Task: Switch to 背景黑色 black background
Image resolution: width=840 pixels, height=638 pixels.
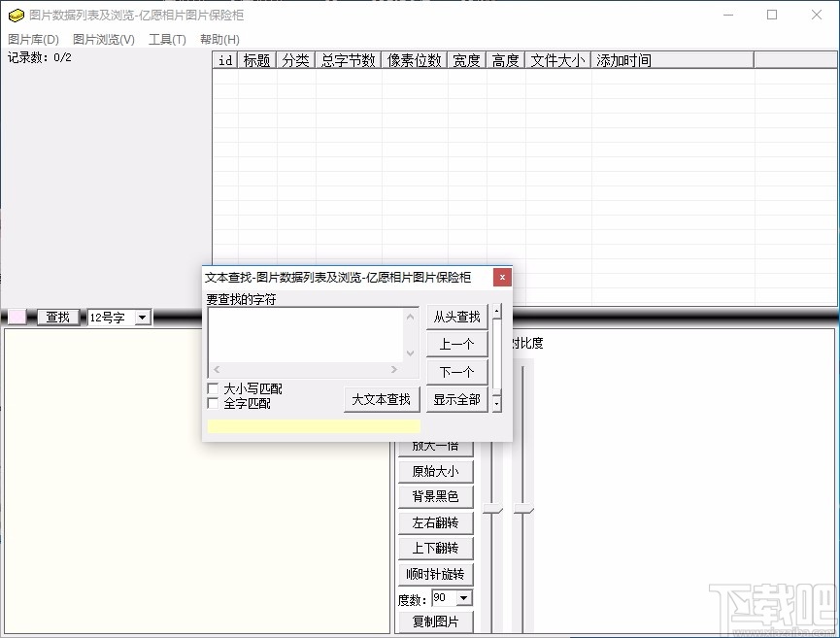Action: (x=434, y=496)
